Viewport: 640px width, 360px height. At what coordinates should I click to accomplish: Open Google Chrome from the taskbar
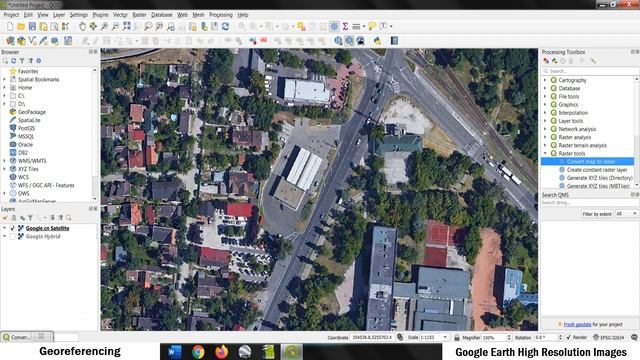(x=198, y=352)
